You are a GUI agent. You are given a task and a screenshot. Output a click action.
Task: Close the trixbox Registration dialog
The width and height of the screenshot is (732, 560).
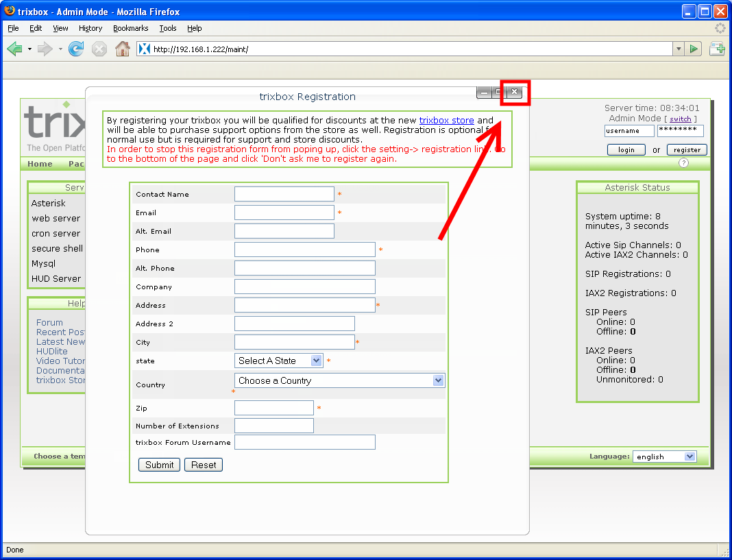[515, 92]
